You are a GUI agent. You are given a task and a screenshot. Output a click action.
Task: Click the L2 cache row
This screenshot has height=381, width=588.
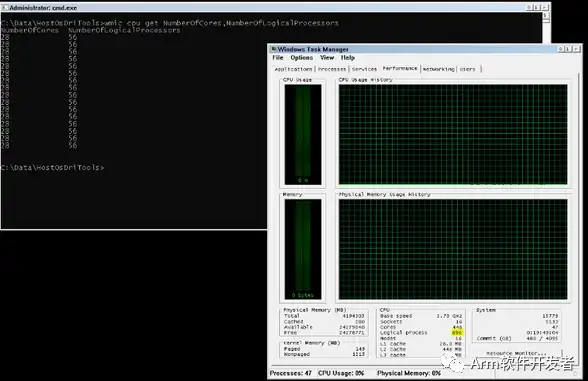pos(421,349)
